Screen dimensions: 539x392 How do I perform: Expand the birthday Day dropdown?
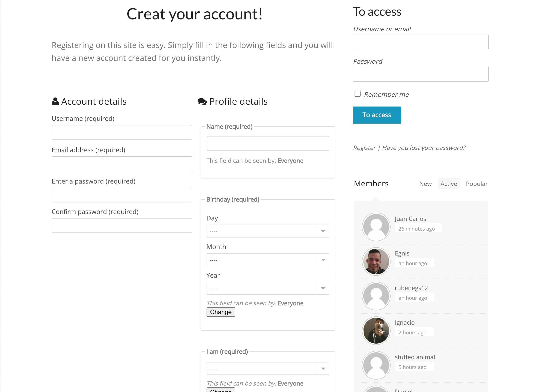(x=268, y=231)
